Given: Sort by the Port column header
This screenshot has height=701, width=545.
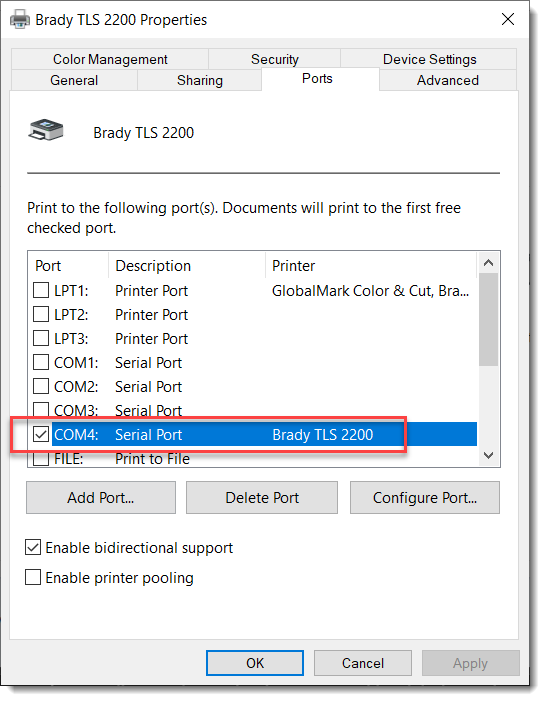Looking at the screenshot, I should point(68,266).
